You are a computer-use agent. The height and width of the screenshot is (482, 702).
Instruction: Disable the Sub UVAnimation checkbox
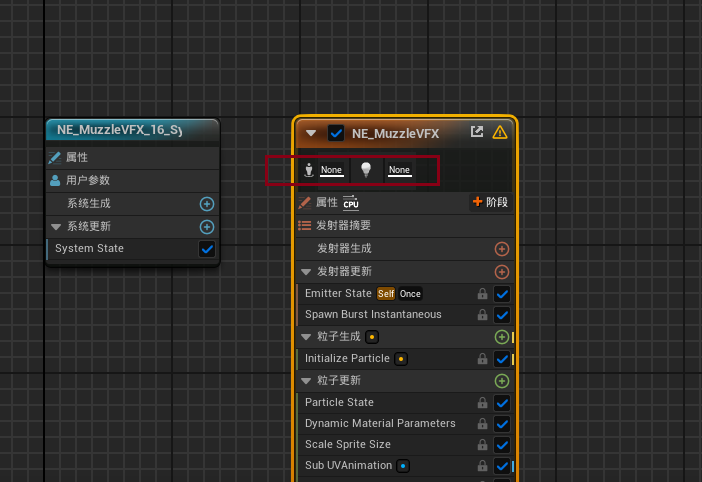click(x=502, y=466)
